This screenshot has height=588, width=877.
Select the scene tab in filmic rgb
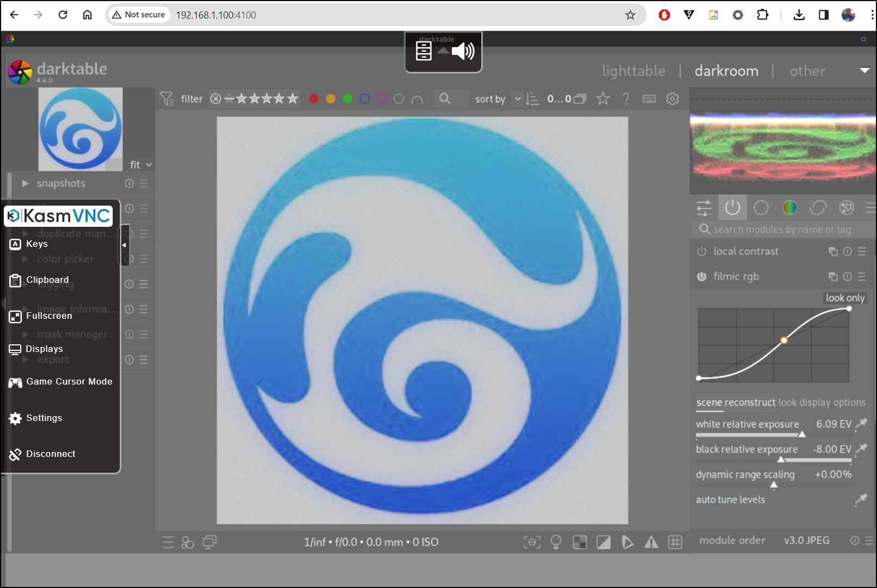[x=709, y=403]
